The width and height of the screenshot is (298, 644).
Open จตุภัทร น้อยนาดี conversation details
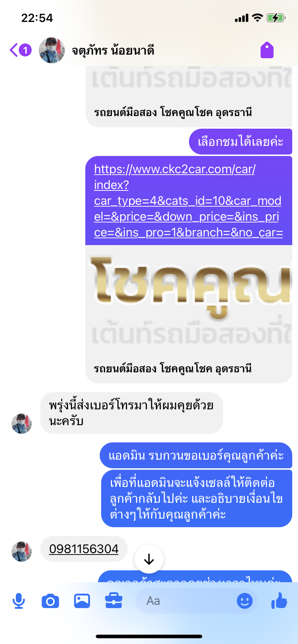click(113, 50)
